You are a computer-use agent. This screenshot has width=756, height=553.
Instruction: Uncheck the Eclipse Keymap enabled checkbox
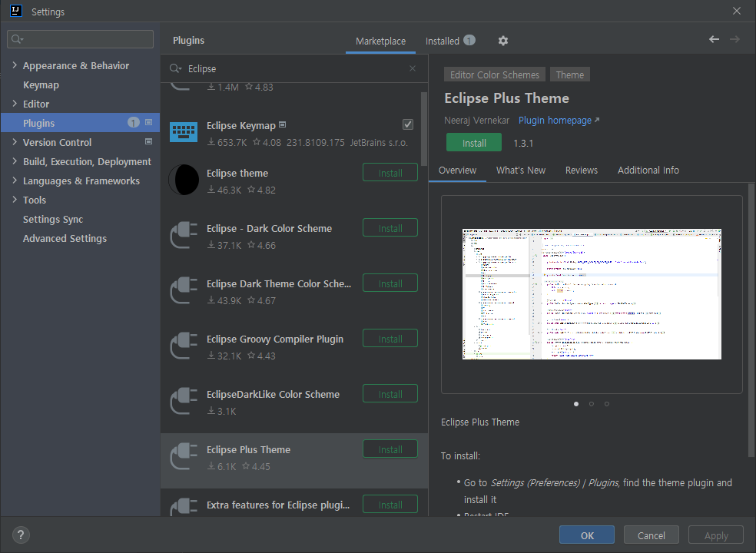tap(408, 124)
